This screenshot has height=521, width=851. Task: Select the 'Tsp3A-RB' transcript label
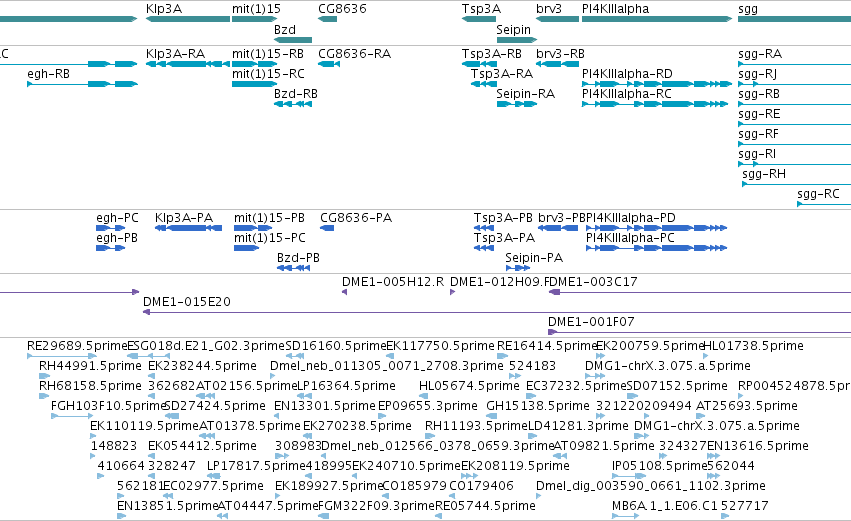492,54
